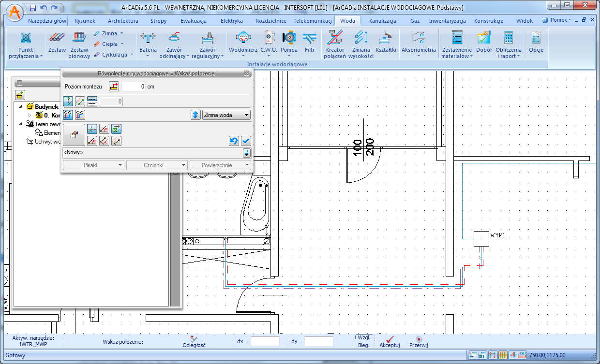
Task: Toggle the crosshair tracking snap button
Action: (92, 129)
